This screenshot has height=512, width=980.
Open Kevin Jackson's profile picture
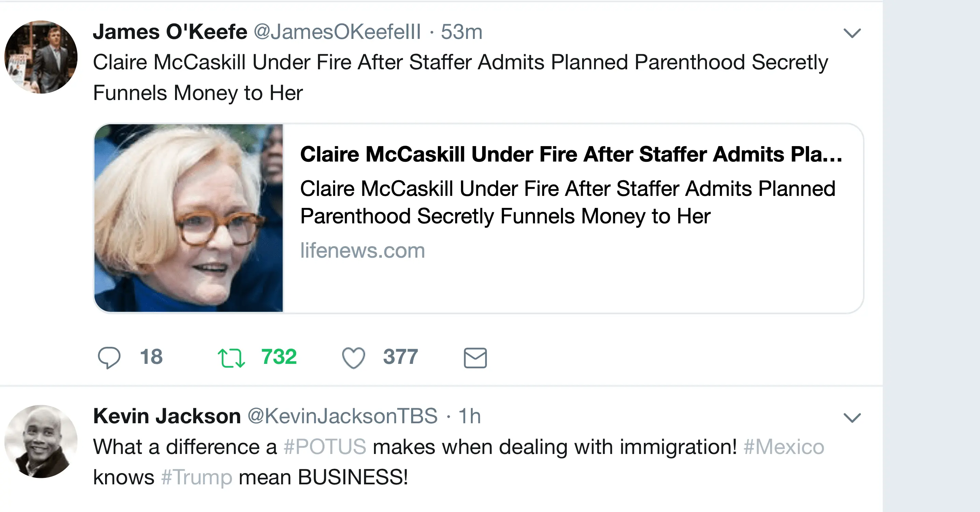pos(41,442)
